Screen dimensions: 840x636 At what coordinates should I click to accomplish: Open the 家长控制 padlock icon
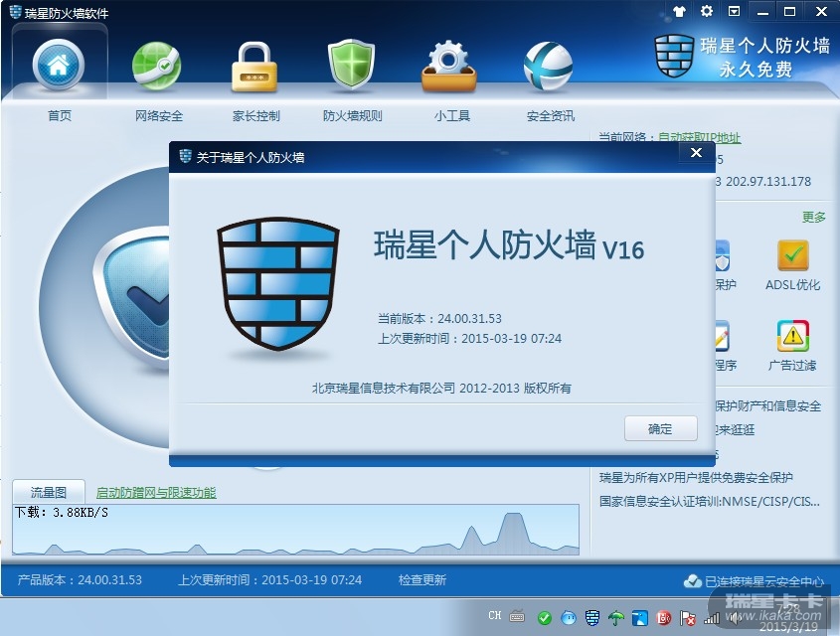pos(254,67)
